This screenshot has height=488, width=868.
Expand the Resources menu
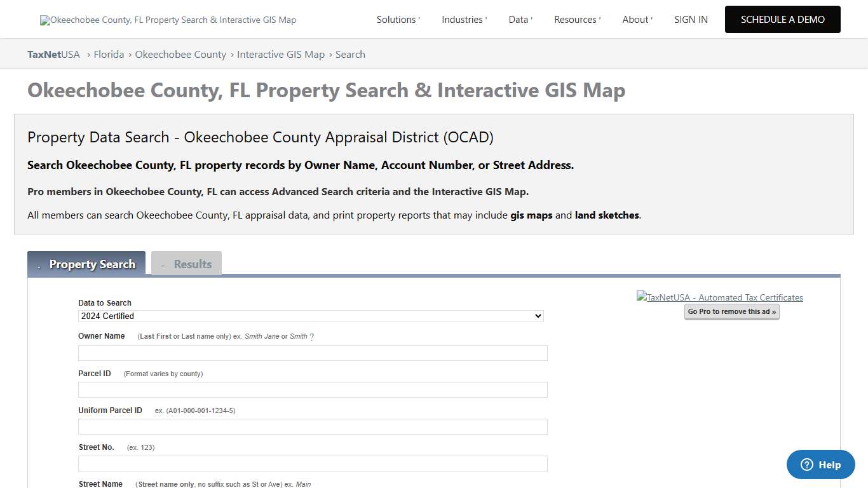(x=576, y=19)
